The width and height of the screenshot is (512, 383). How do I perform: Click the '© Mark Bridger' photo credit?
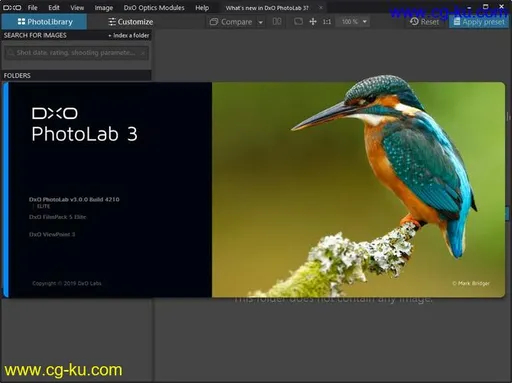point(471,283)
